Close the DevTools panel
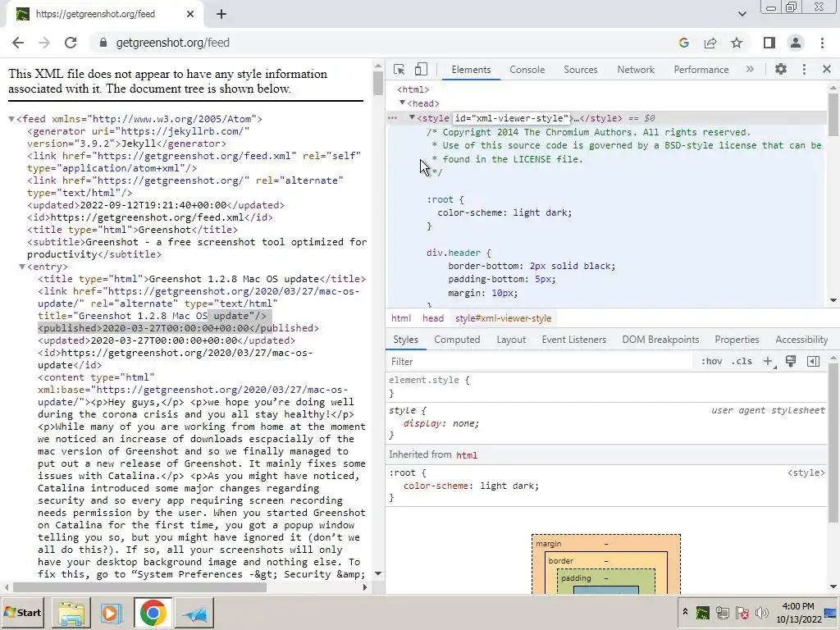 click(827, 69)
